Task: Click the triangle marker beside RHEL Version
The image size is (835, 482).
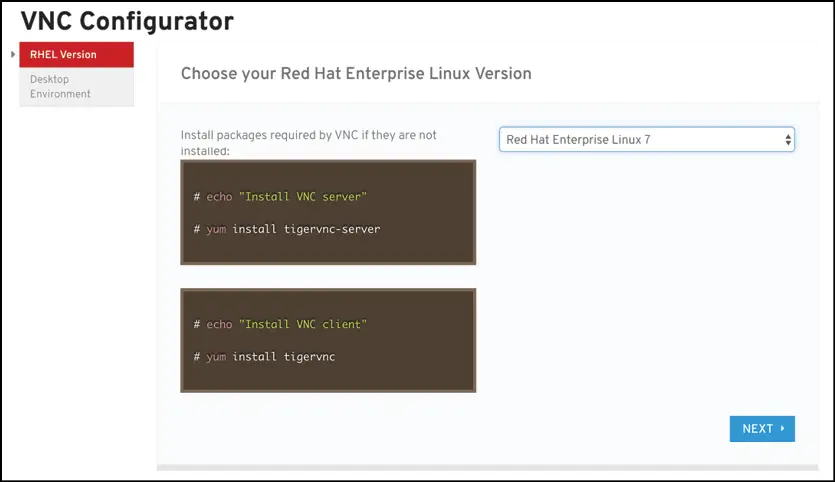Action: pos(12,54)
